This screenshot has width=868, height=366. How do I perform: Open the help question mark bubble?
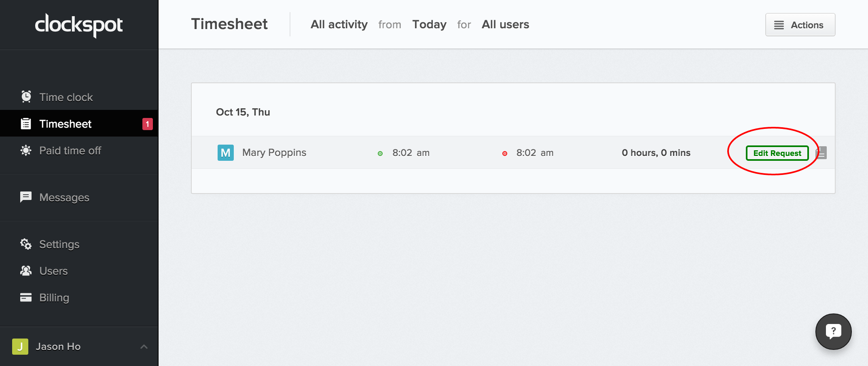[833, 331]
